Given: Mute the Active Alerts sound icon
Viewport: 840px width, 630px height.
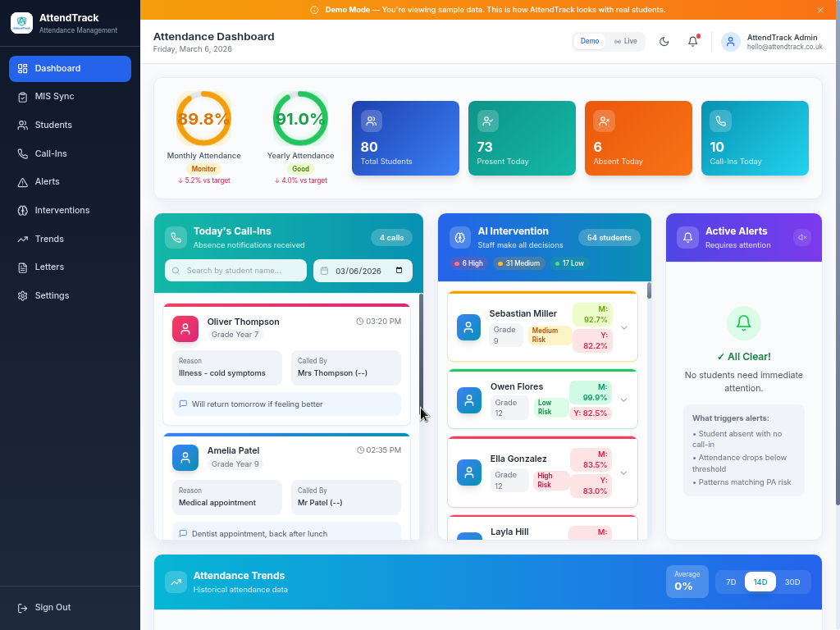Looking at the screenshot, I should [801, 237].
